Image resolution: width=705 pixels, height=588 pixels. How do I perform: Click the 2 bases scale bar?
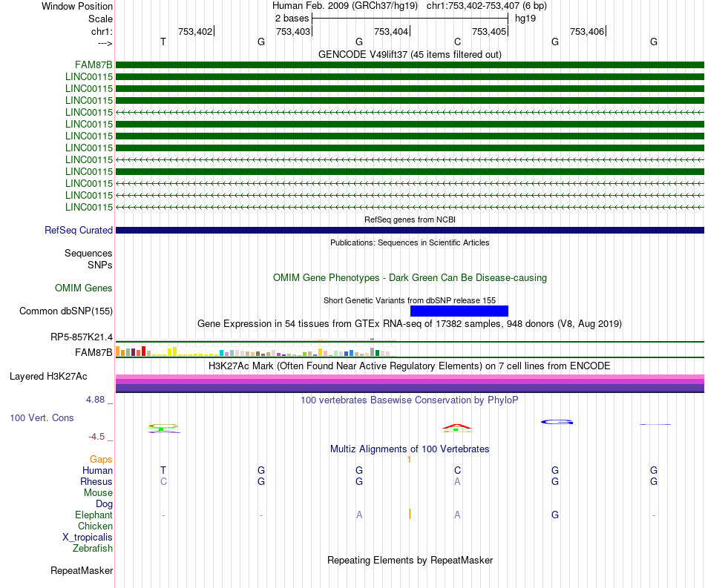410,19
